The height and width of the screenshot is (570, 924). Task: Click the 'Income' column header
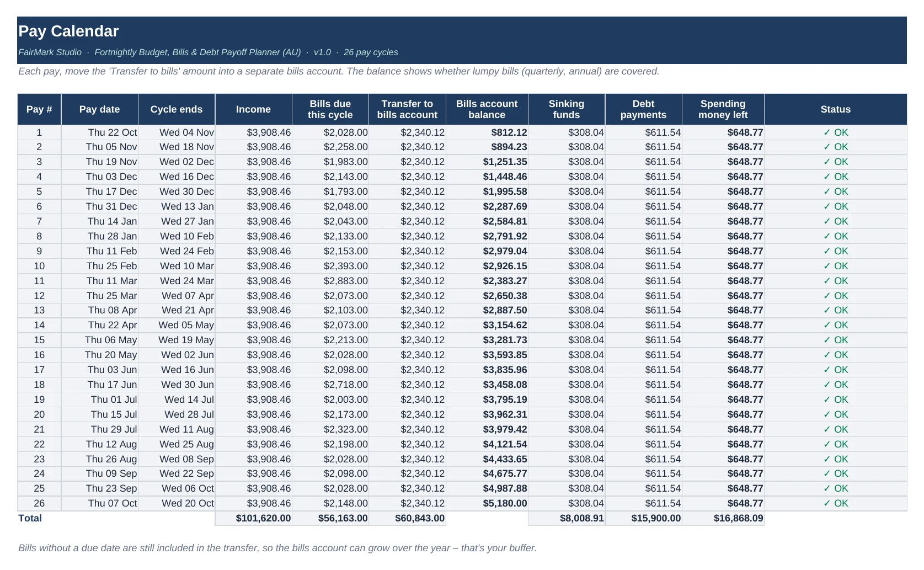(253, 109)
